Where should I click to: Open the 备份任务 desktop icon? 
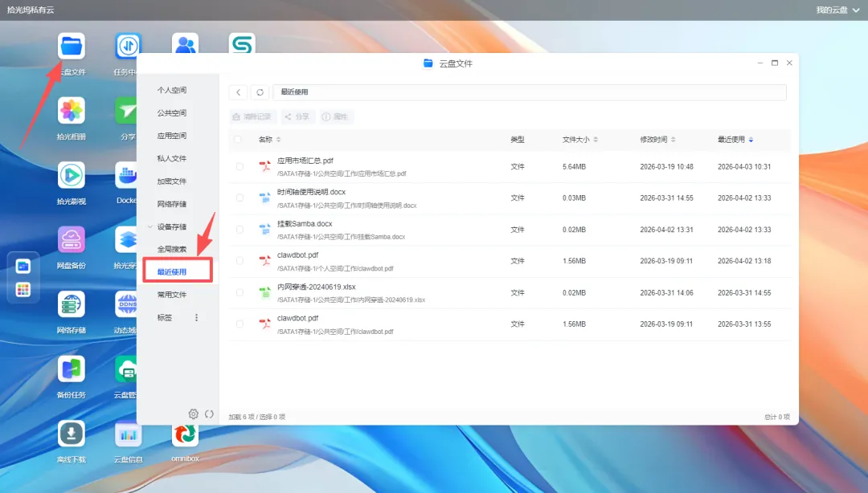coord(72,369)
